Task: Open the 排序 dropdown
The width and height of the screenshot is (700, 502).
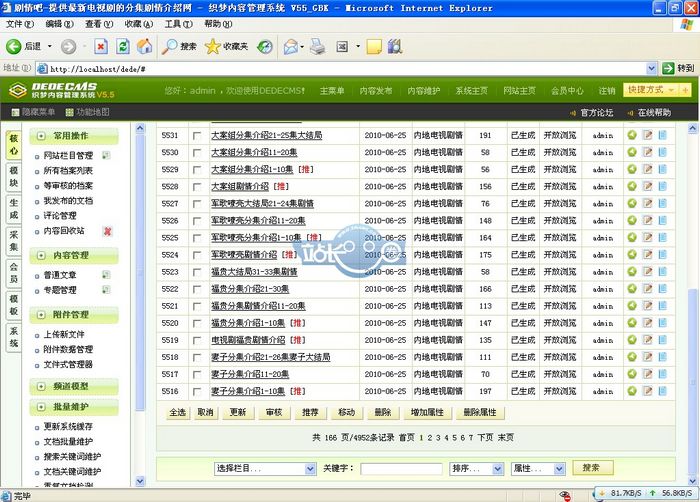Action: pyautogui.click(x=477, y=469)
